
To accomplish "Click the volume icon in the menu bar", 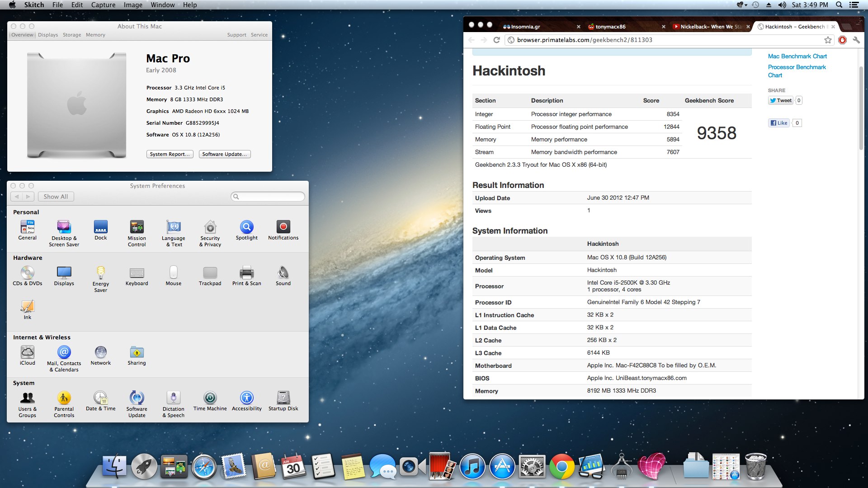I will [782, 5].
